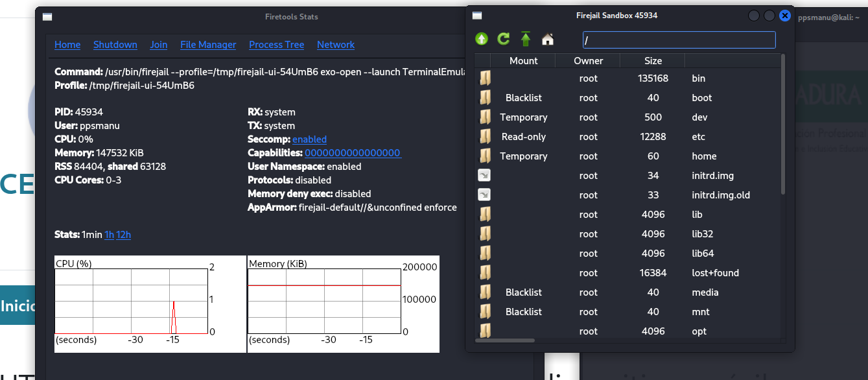Select the bin directory name
This screenshot has width=868, height=380.
point(698,78)
